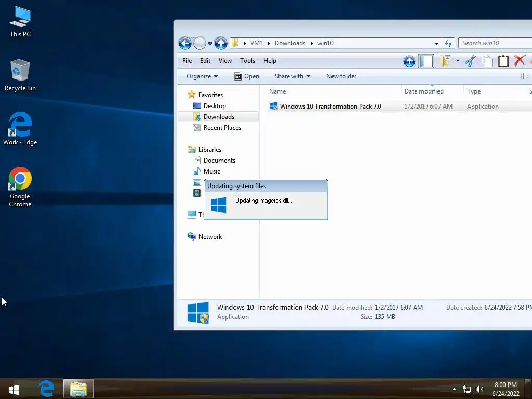The height and width of the screenshot is (399, 532).
Task: Click the Copy toolbar icon
Action: point(487,61)
